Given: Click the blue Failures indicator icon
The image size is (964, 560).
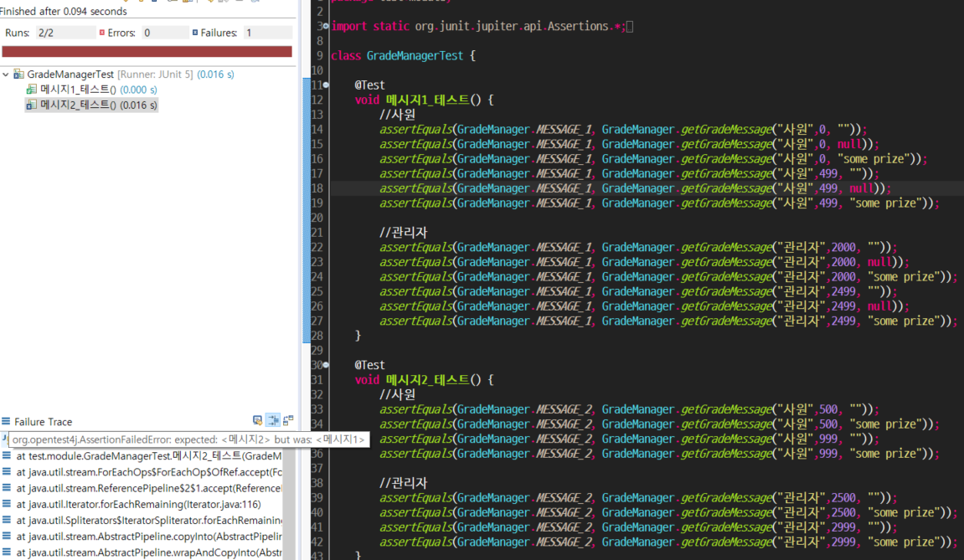Looking at the screenshot, I should [195, 33].
